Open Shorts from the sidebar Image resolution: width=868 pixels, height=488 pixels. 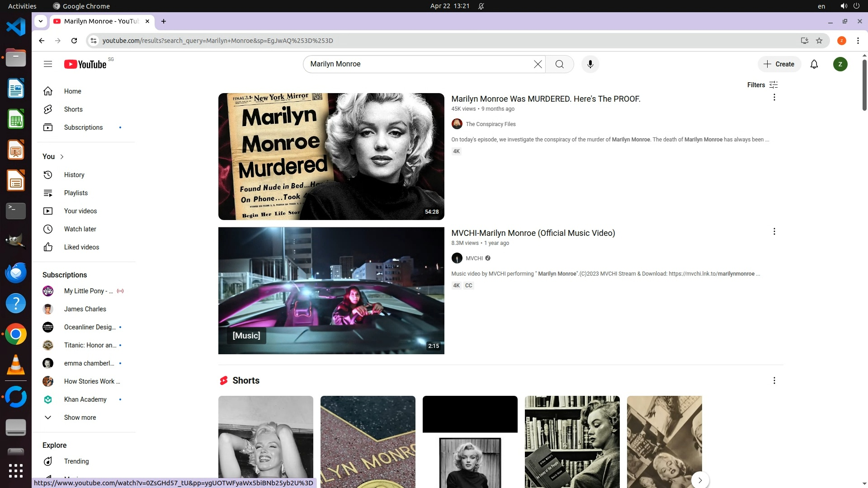tap(73, 109)
